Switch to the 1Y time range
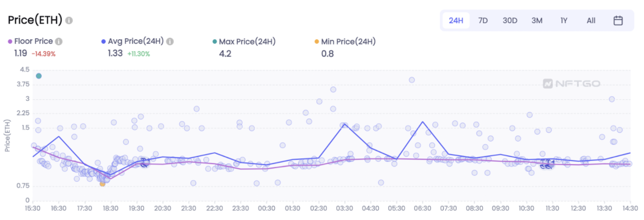 [x=564, y=21]
